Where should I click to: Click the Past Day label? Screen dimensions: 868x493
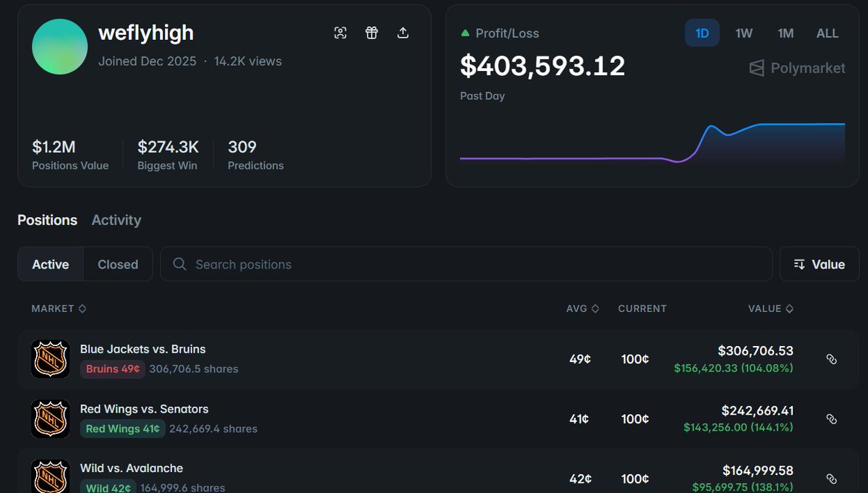pos(482,96)
